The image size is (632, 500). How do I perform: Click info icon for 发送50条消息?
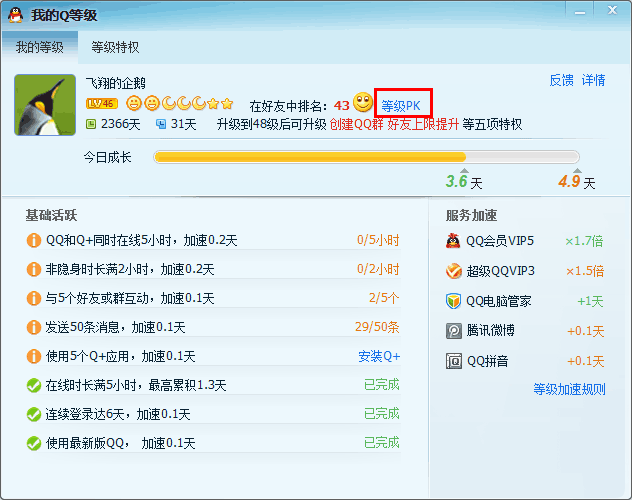point(34,327)
